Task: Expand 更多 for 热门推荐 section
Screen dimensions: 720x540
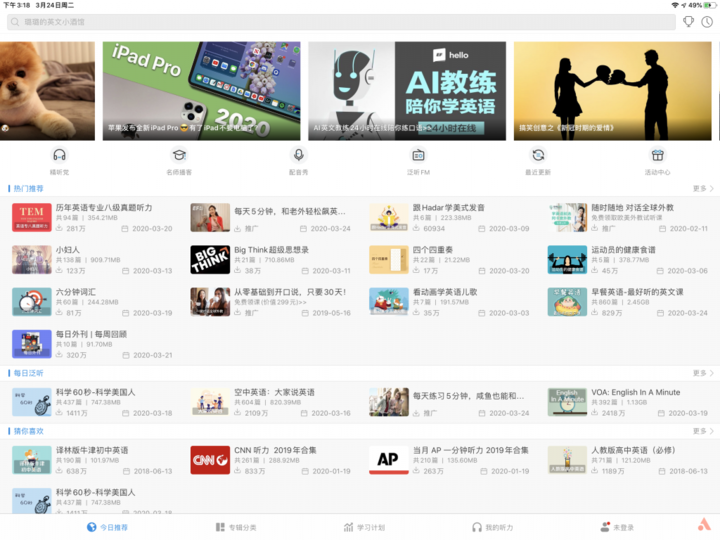Action: click(703, 188)
